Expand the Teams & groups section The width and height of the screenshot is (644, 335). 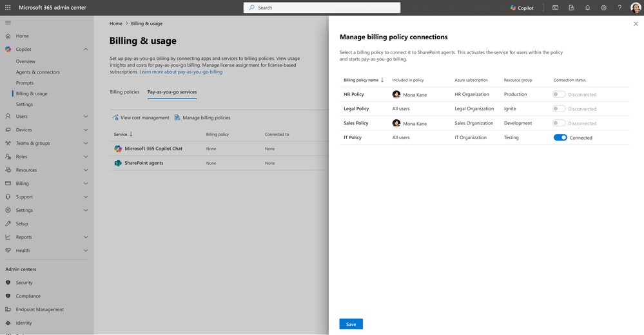coord(86,143)
